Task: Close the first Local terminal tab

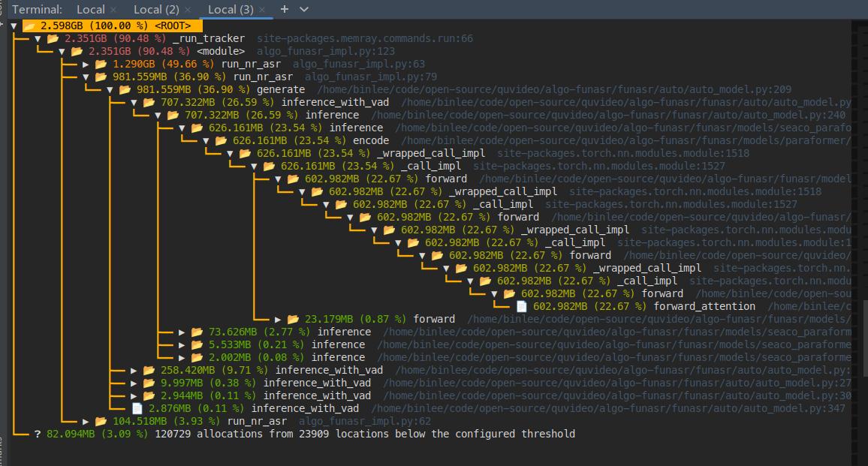Action: pyautogui.click(x=113, y=10)
